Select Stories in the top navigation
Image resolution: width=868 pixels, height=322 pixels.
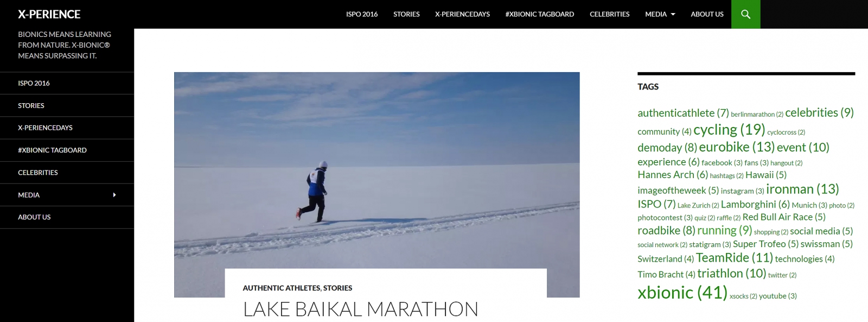pyautogui.click(x=406, y=14)
